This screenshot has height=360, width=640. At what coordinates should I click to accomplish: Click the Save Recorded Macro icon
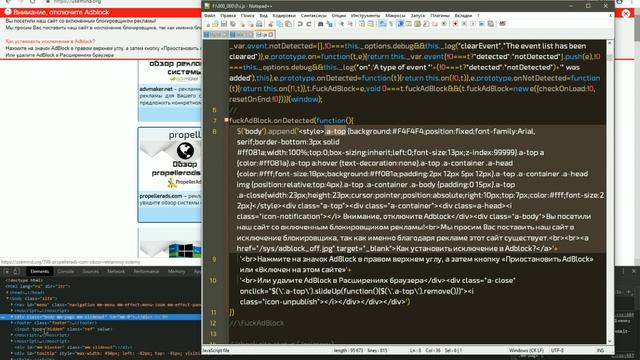point(490,24)
